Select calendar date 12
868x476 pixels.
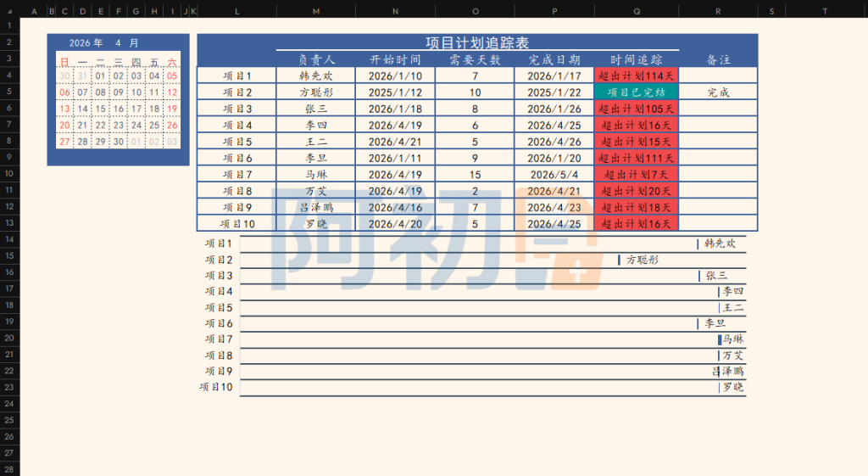point(172,92)
